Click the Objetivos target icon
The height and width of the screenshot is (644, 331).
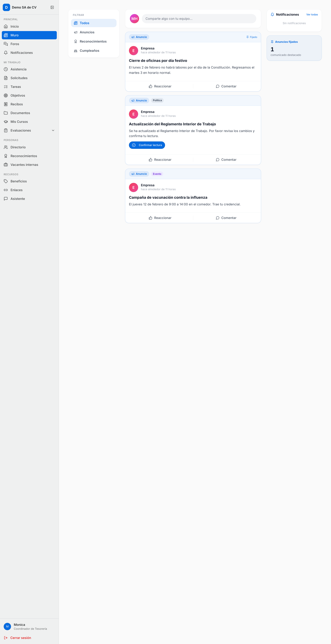tap(6, 95)
